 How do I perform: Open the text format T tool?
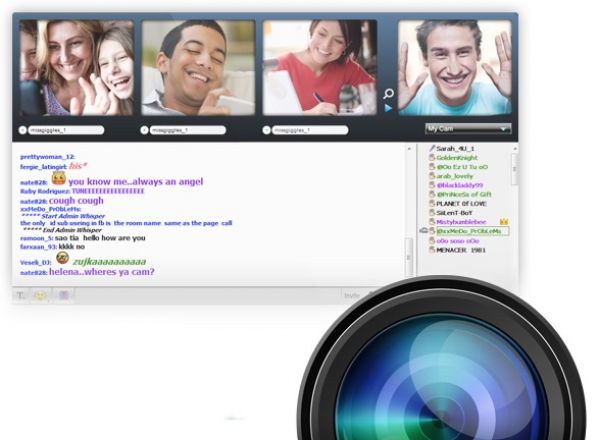click(20, 295)
